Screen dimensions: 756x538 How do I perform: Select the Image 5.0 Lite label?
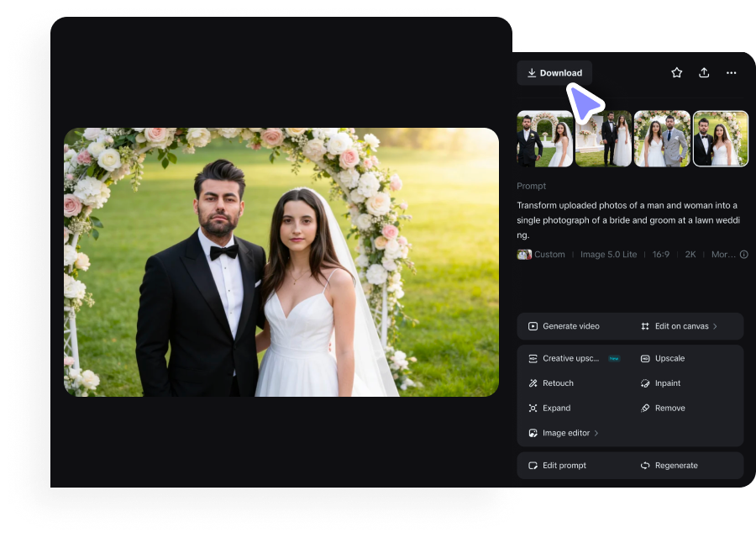click(x=608, y=254)
